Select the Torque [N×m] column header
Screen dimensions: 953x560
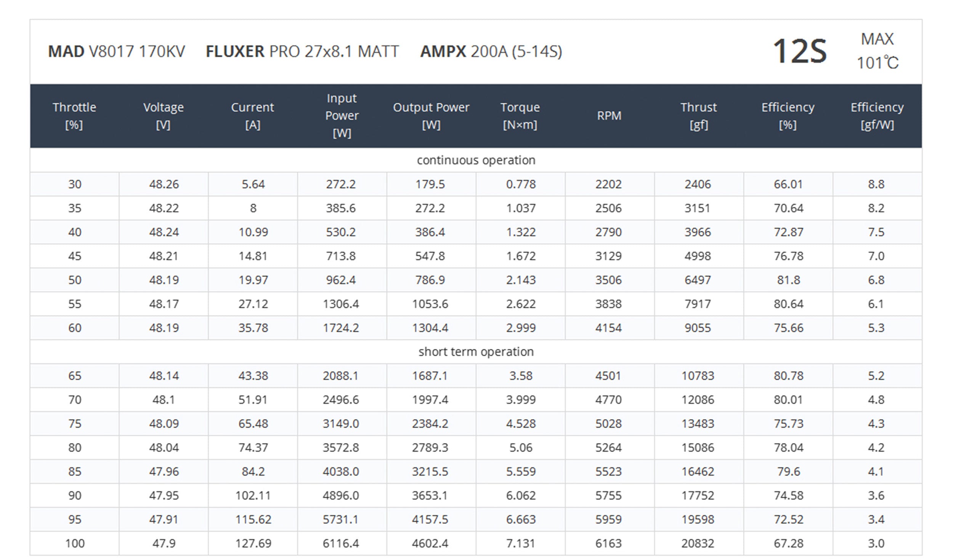520,116
